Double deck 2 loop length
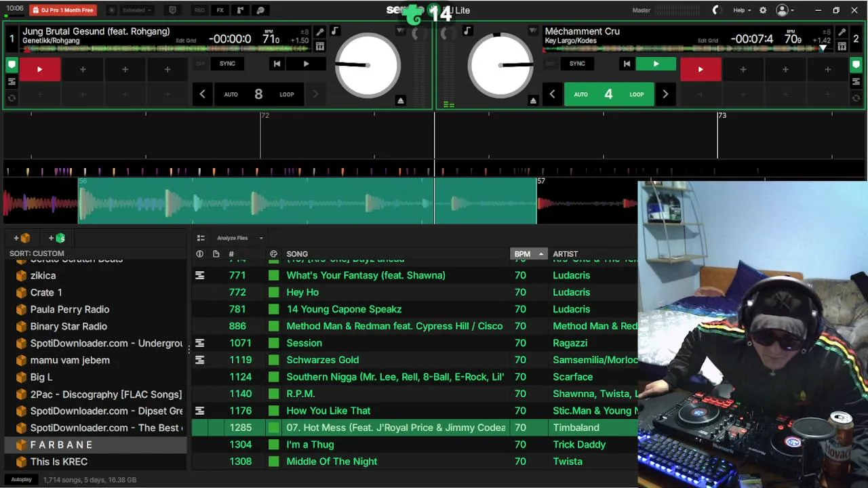 (665, 94)
